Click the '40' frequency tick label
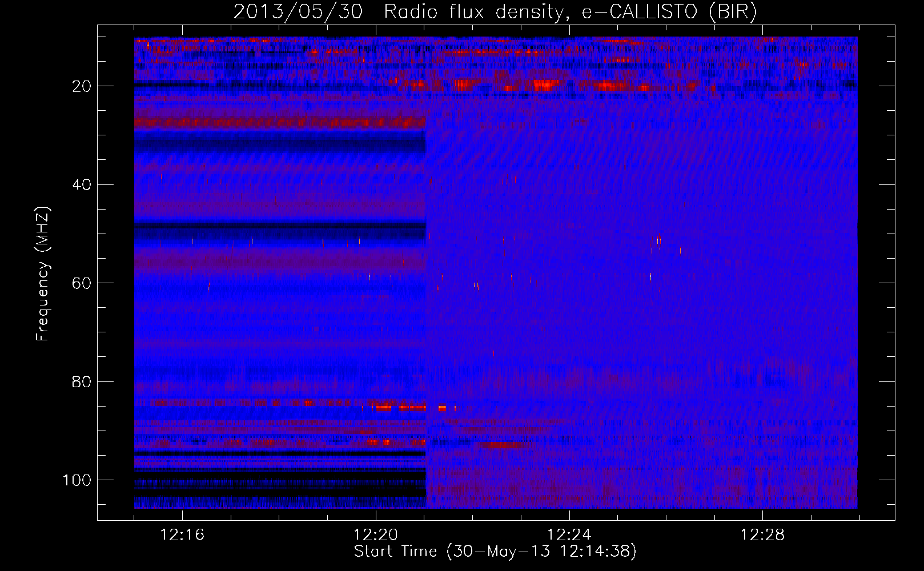924x571 pixels. point(82,185)
